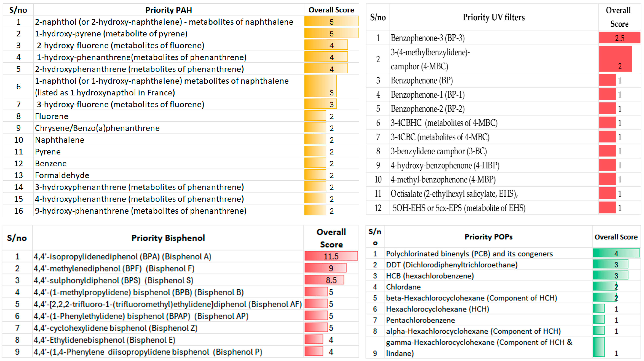Click the 11.5 score bar for Bisphenol A

pyautogui.click(x=331, y=256)
